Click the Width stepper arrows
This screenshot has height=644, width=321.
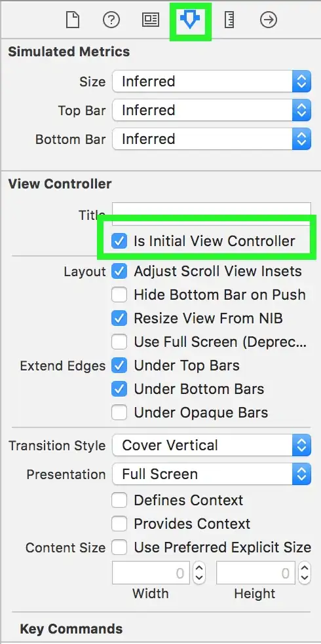(x=199, y=573)
